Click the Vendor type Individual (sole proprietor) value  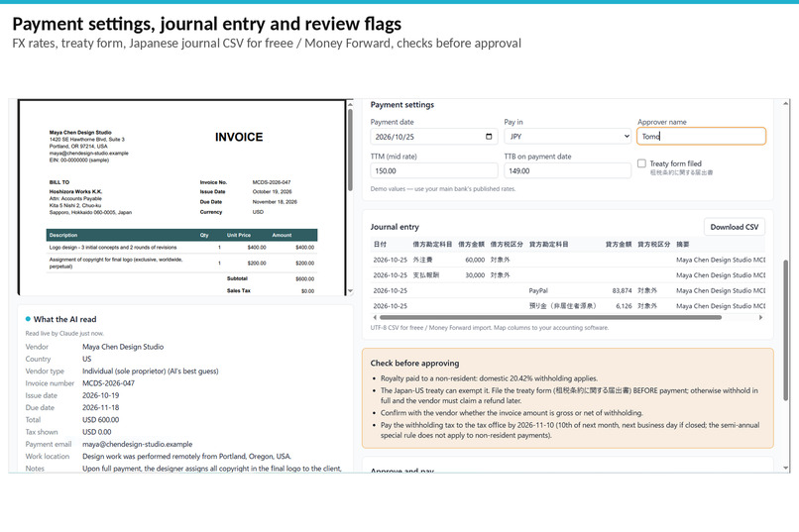(151, 372)
